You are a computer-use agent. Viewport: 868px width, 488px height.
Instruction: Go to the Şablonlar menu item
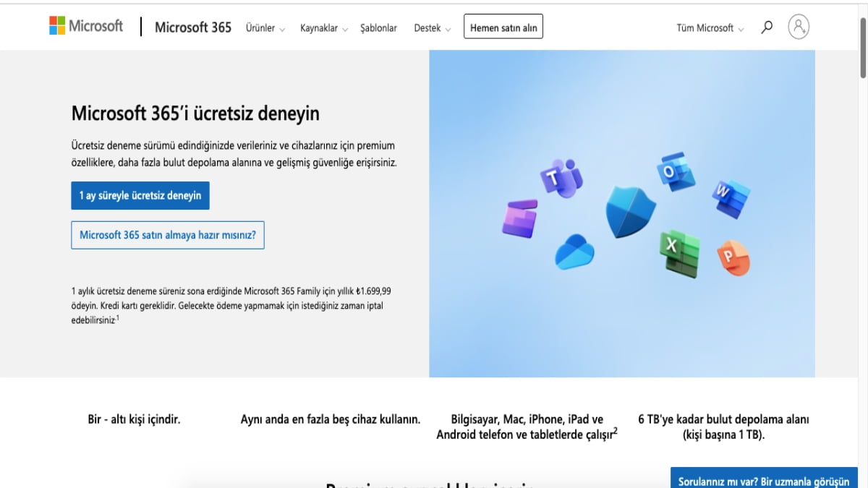(378, 28)
